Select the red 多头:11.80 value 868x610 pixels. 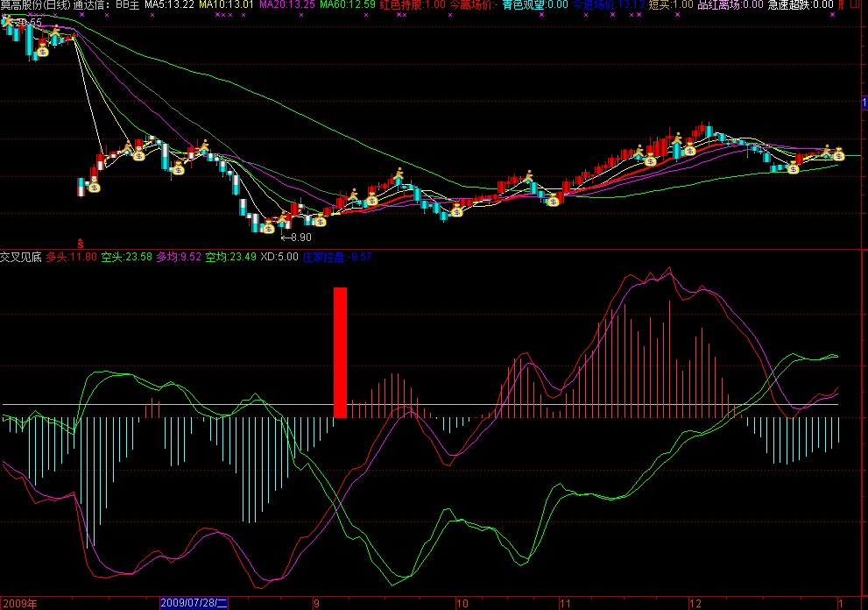point(72,257)
